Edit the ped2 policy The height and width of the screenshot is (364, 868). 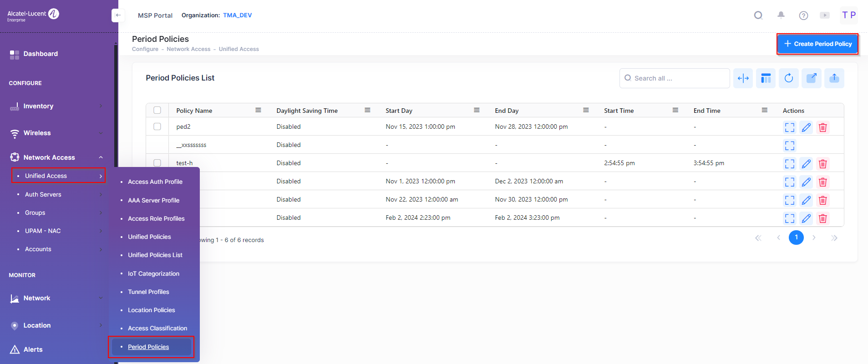coord(806,127)
